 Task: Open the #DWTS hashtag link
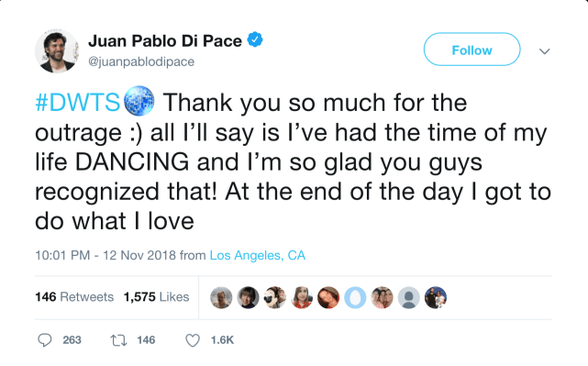[78, 103]
